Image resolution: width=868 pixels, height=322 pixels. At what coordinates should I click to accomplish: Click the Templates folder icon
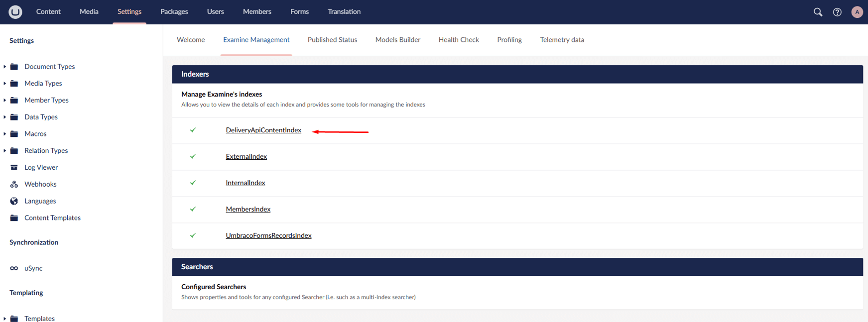pos(14,319)
